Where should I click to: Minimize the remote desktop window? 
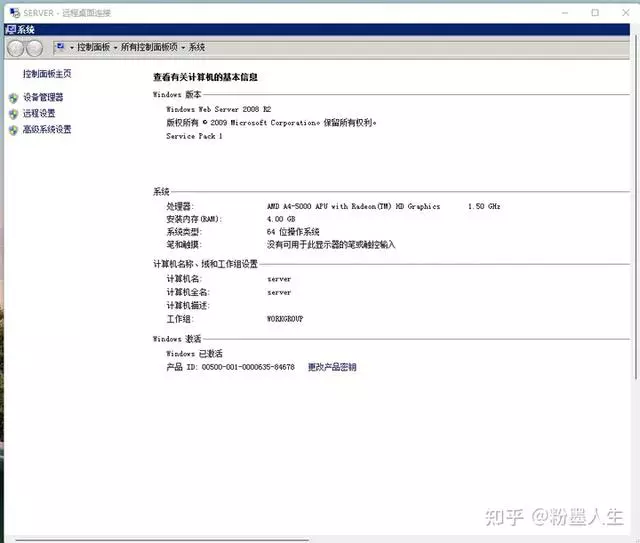[x=565, y=13]
